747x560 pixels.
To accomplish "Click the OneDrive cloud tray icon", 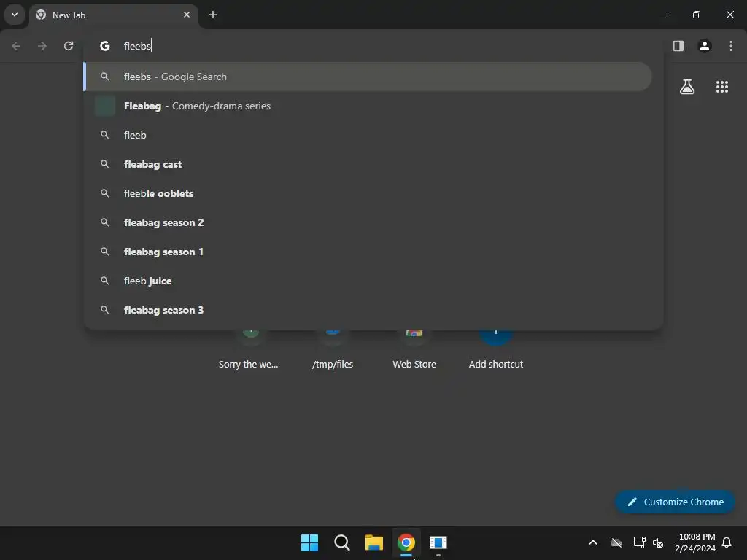I will pos(616,542).
